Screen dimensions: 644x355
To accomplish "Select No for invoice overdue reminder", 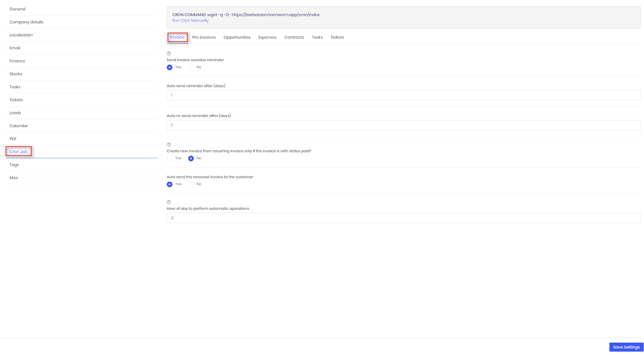I will tap(191, 67).
